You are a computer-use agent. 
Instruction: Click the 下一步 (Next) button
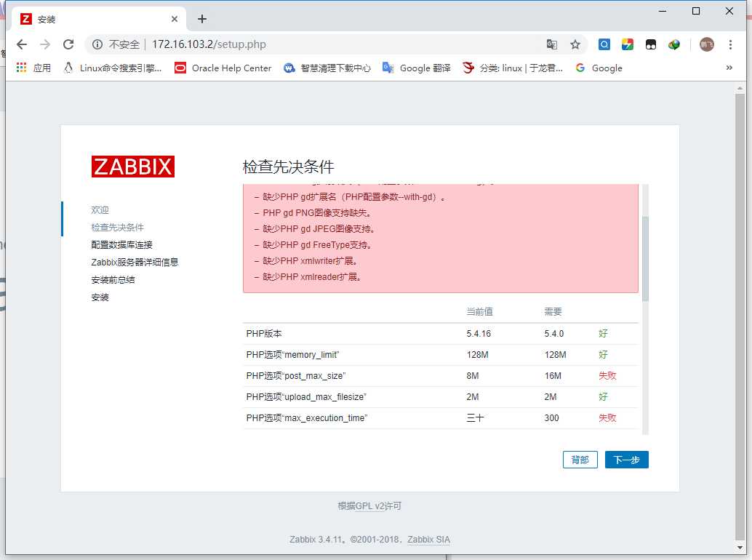[626, 460]
